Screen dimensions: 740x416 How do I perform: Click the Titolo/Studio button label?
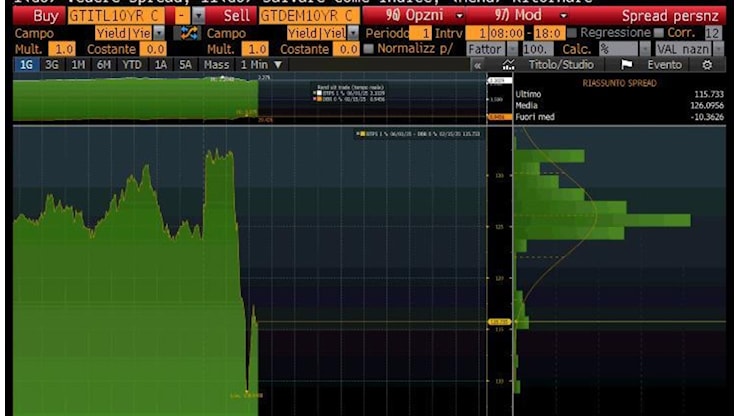tap(561, 65)
